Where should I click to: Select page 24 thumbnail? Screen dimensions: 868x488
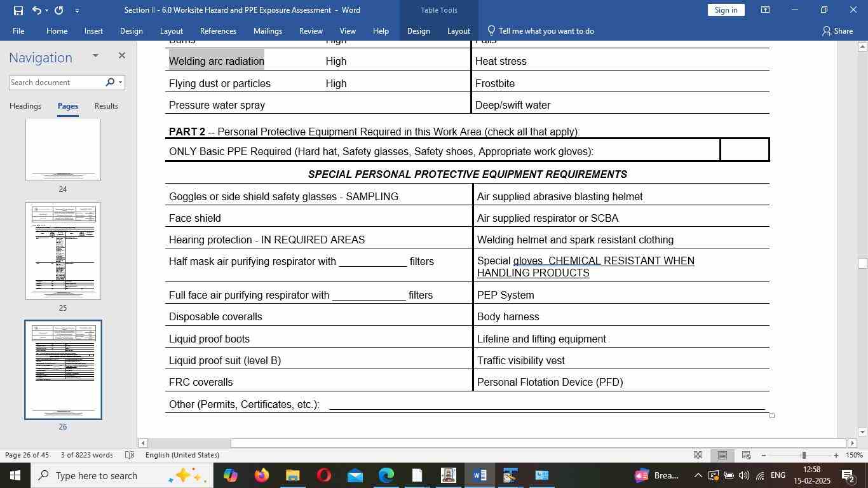click(x=63, y=151)
